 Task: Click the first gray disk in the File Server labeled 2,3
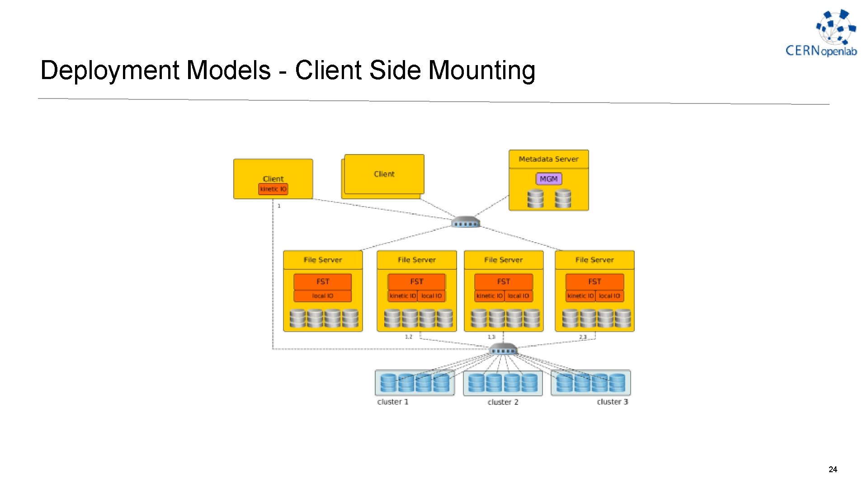[x=570, y=318]
